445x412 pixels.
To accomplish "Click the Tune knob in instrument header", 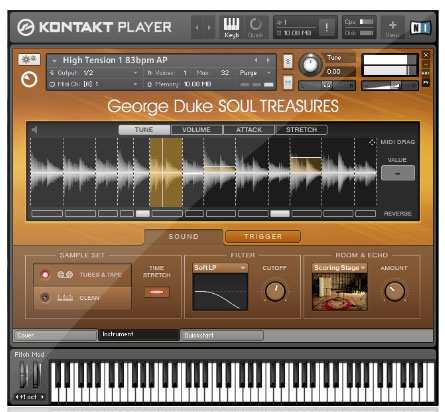I will point(310,64).
